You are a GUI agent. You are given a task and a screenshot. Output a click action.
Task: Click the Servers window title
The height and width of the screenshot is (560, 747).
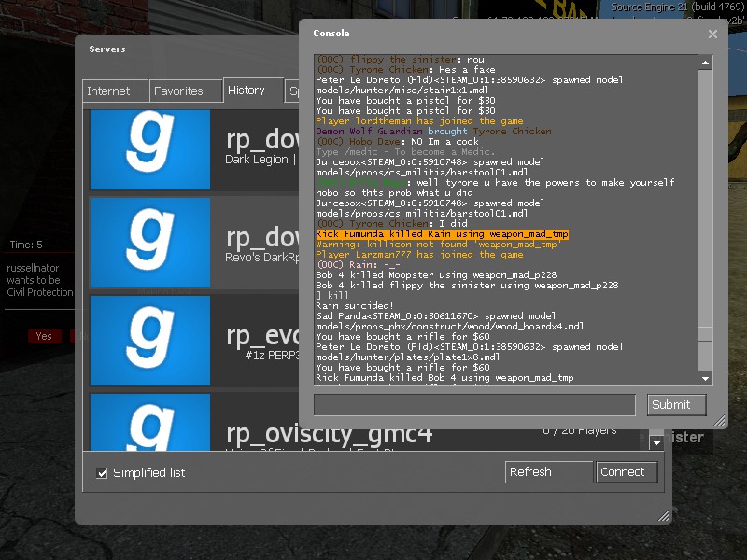coord(107,49)
